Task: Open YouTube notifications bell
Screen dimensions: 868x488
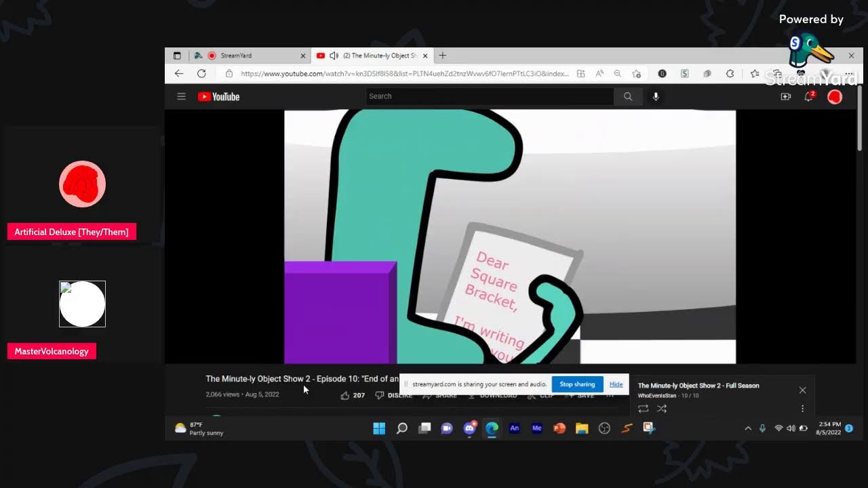Action: [809, 97]
